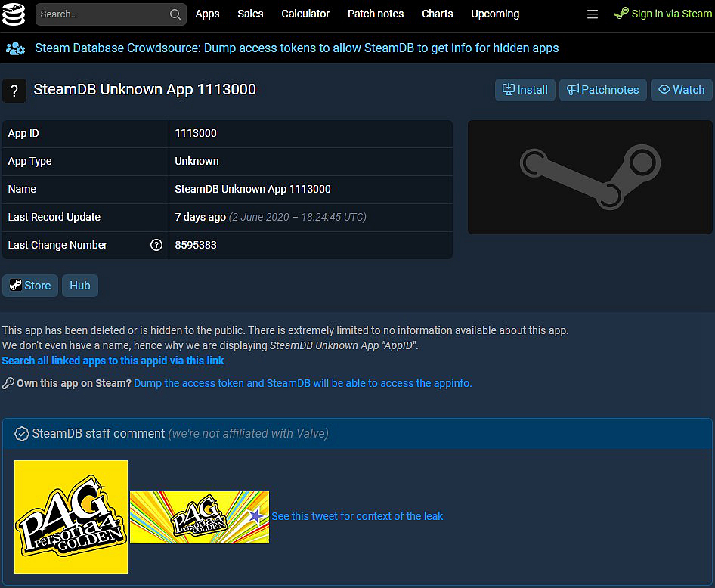Click the Dump the access token link

303,384
